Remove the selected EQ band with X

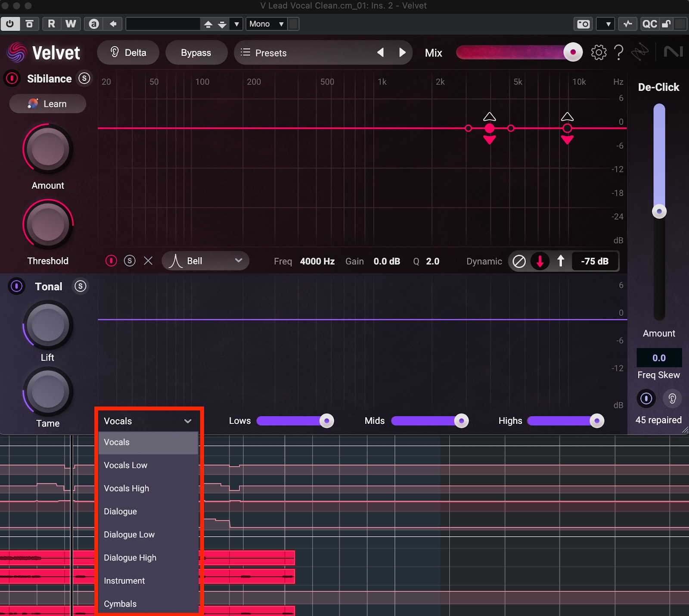pos(148,261)
